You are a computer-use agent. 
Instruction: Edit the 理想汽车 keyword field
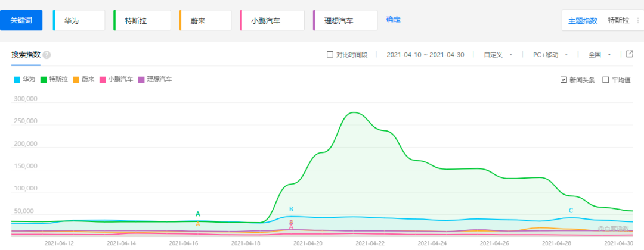pos(345,20)
